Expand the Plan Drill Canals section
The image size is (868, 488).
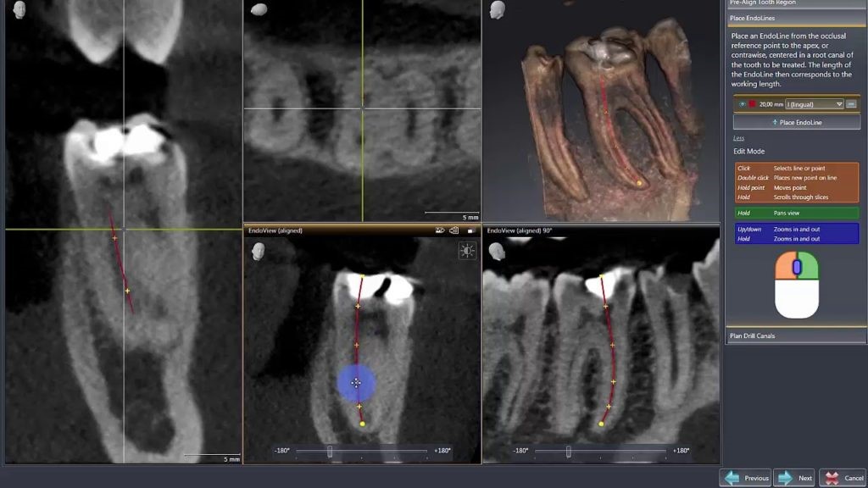coord(796,335)
